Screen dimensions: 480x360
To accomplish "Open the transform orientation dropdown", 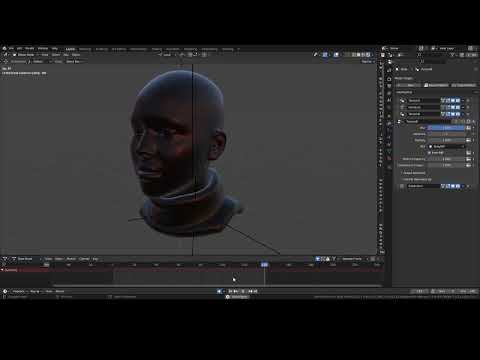I will pos(167,55).
